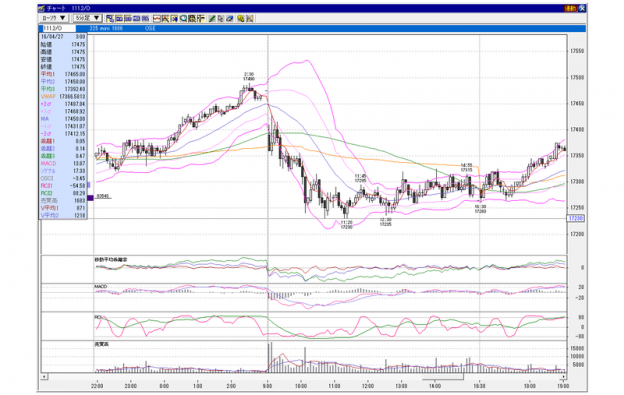Screen dimensions: 624x395
Task: Click the scroll left arrow of chart scrollbar
Action: 45,376
